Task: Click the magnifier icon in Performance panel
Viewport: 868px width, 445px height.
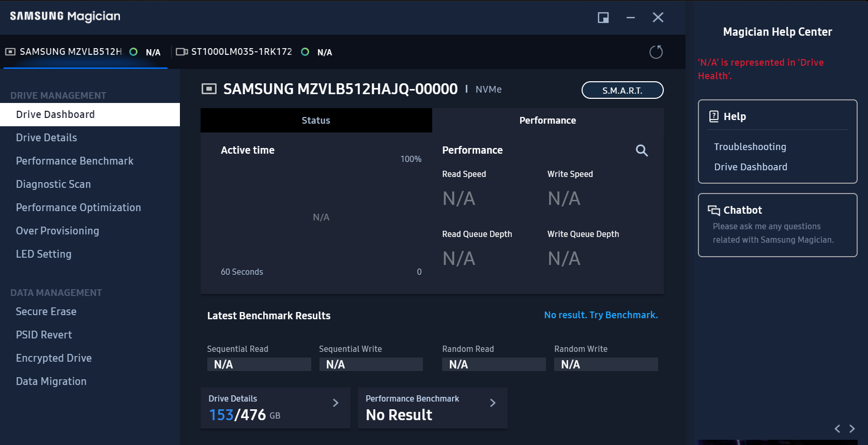Action: (642, 151)
